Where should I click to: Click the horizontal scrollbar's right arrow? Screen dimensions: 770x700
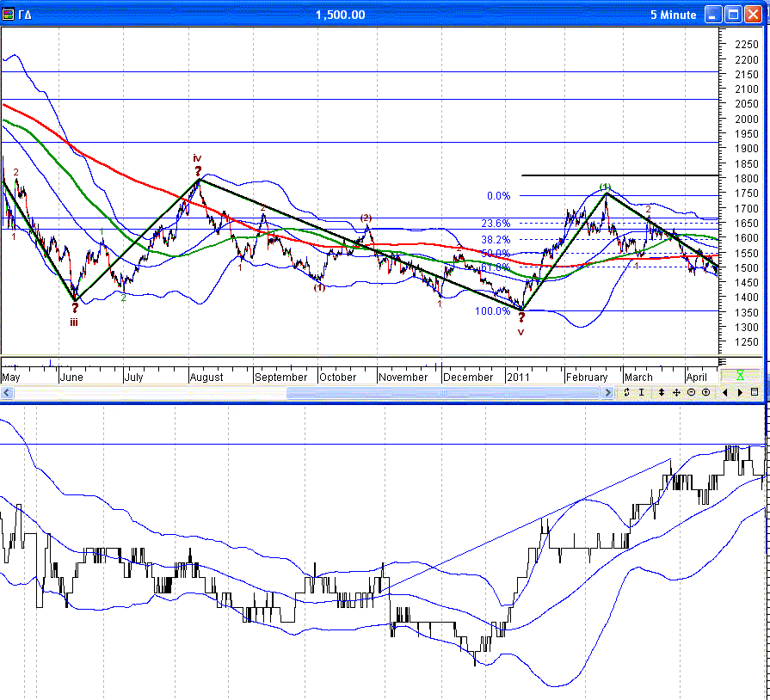coord(608,393)
